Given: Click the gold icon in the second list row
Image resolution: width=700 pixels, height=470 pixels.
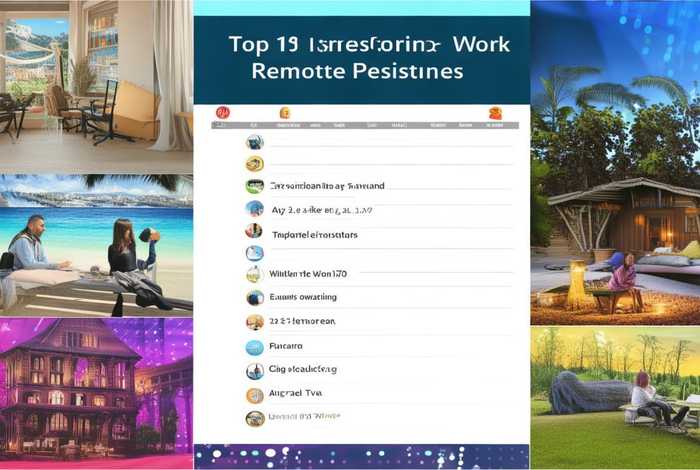Looking at the screenshot, I should coord(254,164).
